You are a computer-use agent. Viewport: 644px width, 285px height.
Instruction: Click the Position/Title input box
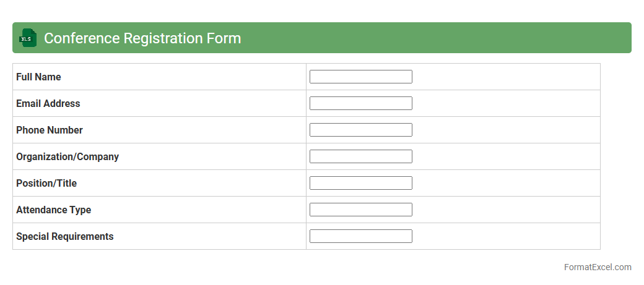pyautogui.click(x=360, y=183)
